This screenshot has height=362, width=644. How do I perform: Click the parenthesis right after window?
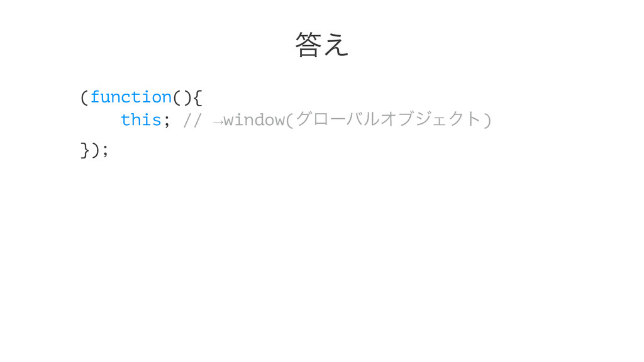click(x=289, y=120)
